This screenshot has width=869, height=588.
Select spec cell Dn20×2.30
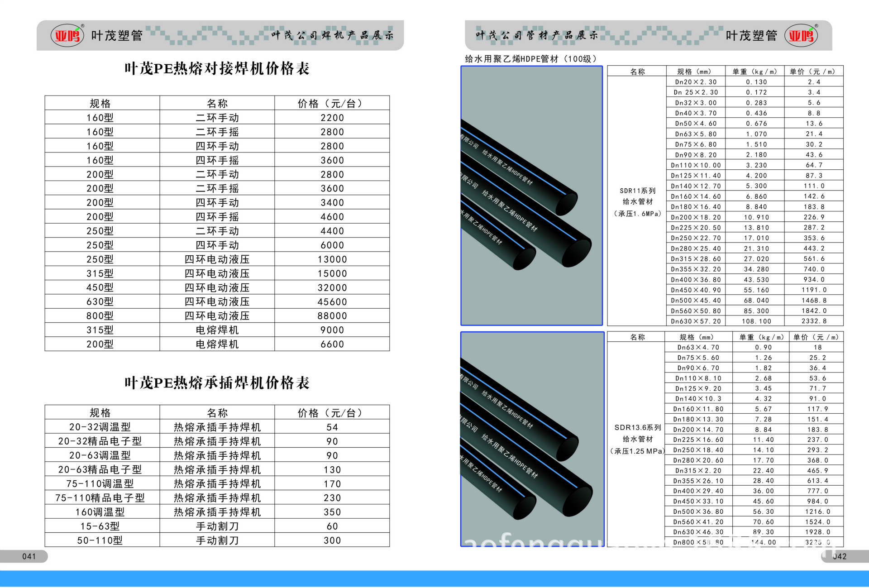(x=696, y=82)
